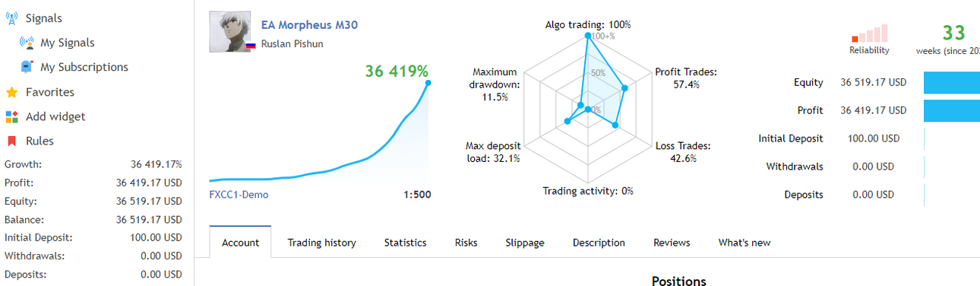Screen dimensions: 980x286
Task: View the What's new tab
Action: (744, 243)
